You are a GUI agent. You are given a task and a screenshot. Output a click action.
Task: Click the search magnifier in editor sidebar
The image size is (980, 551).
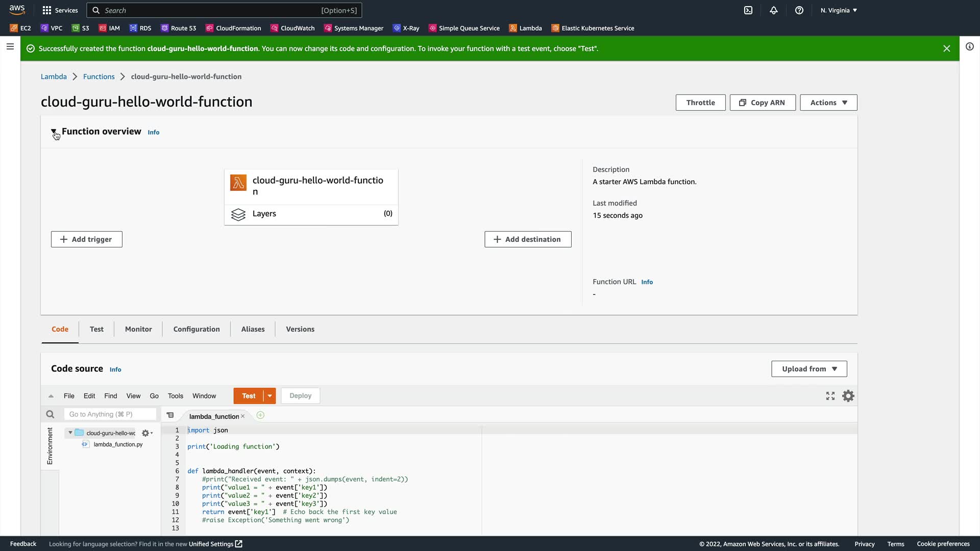coord(50,414)
